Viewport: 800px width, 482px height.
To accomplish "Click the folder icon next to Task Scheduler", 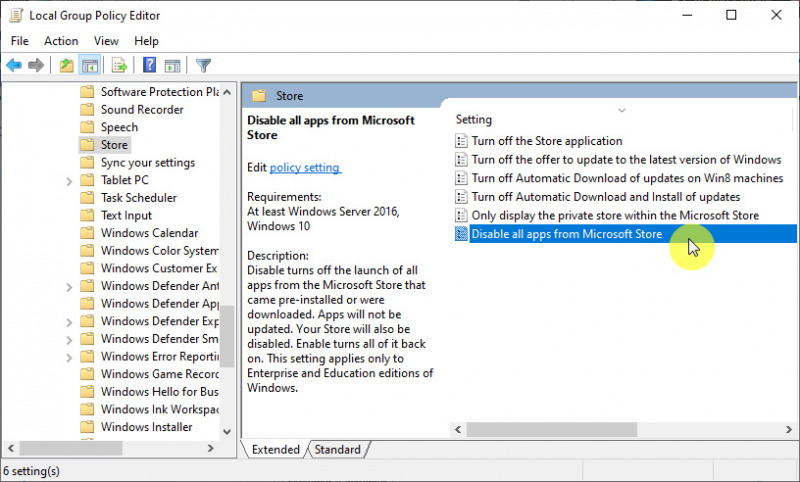I will click(x=88, y=197).
